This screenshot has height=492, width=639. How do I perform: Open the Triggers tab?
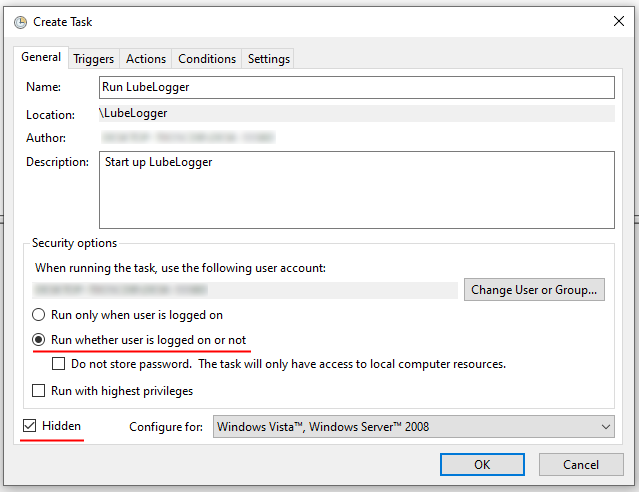coord(94,59)
